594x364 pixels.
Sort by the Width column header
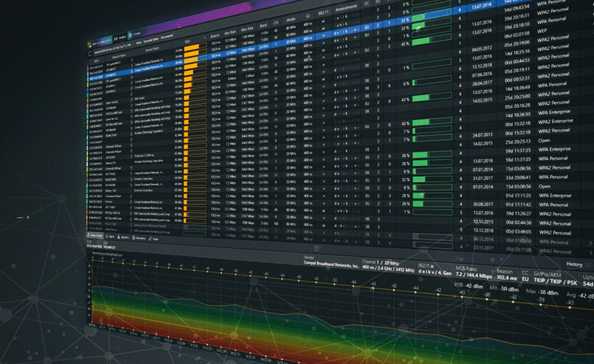(x=290, y=19)
